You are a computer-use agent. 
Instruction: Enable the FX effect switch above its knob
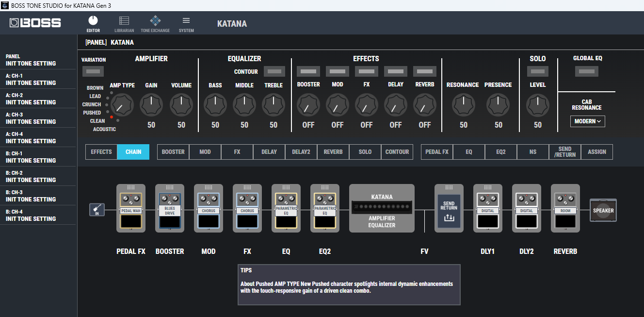click(367, 71)
